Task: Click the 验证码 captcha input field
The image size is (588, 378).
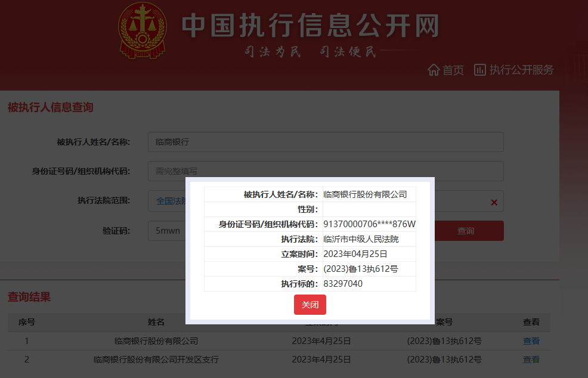Action: point(167,231)
